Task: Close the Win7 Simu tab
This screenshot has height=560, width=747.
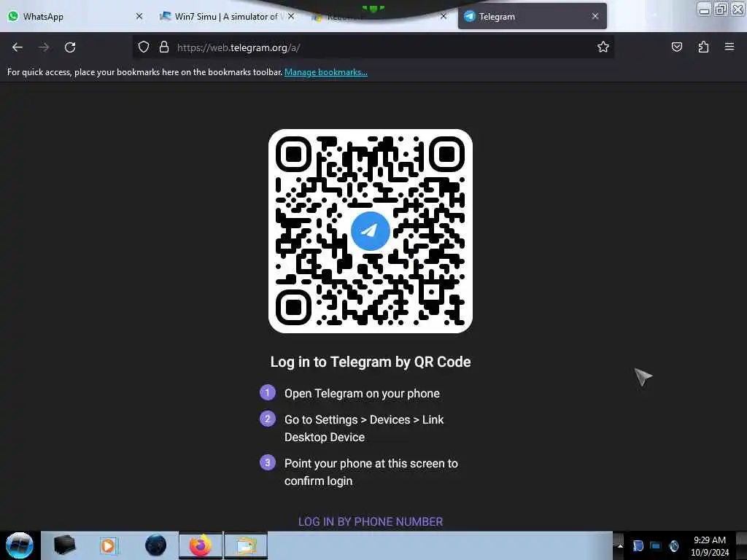Action: (291, 16)
